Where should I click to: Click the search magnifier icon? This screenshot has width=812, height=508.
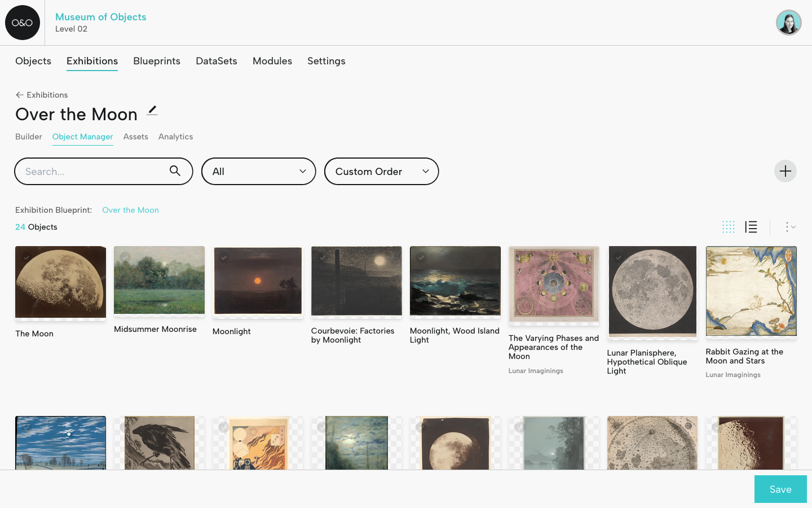tap(175, 171)
